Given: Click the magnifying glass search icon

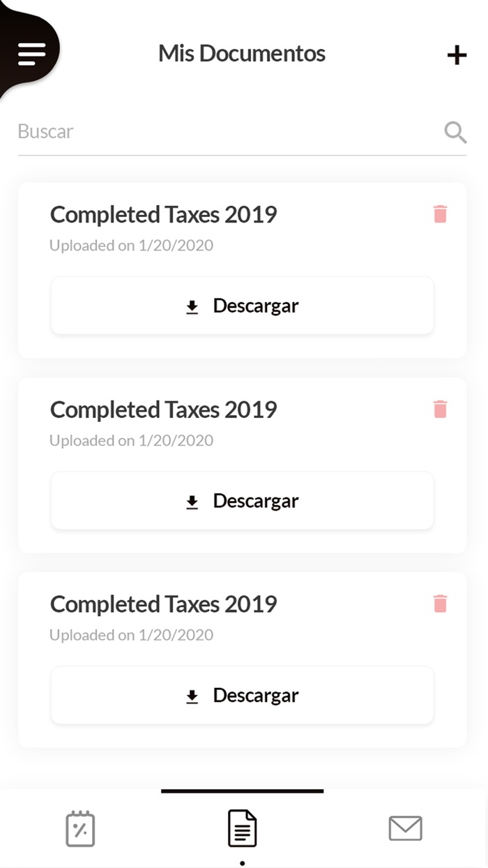Looking at the screenshot, I should pos(455,132).
